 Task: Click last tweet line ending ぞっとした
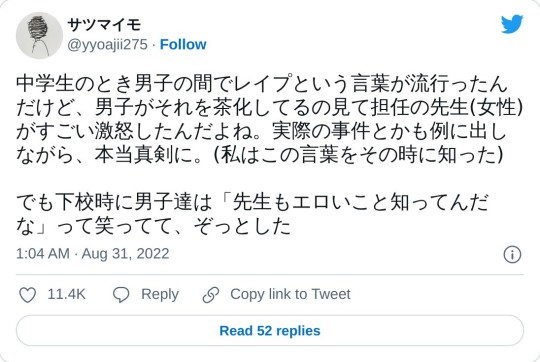[153, 227]
